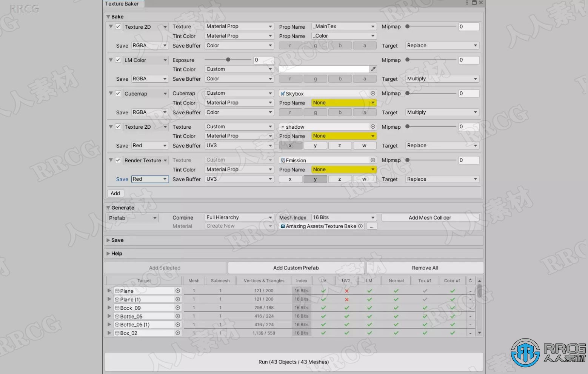Open the yellow None Prop Name dropdown for Cubemap

[x=344, y=103]
